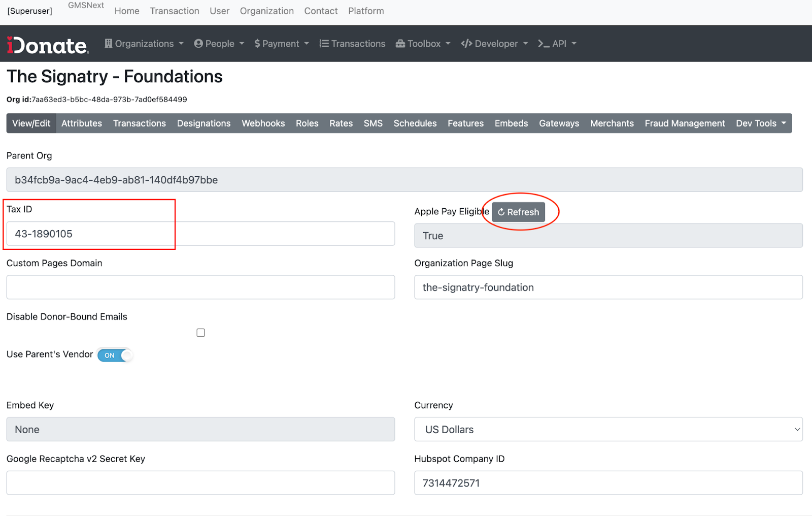The width and height of the screenshot is (812, 516).
Task: Open the Contact link in top bar
Action: click(321, 11)
